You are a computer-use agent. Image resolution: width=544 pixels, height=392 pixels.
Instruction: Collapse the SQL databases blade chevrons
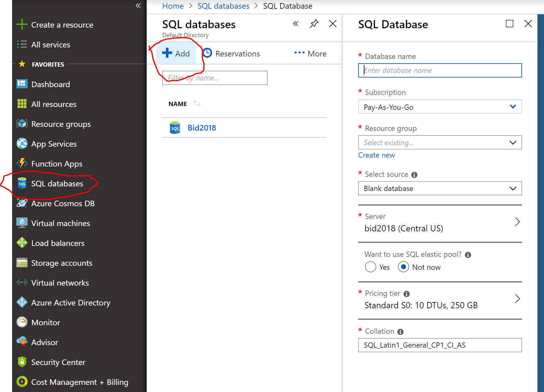coord(296,24)
